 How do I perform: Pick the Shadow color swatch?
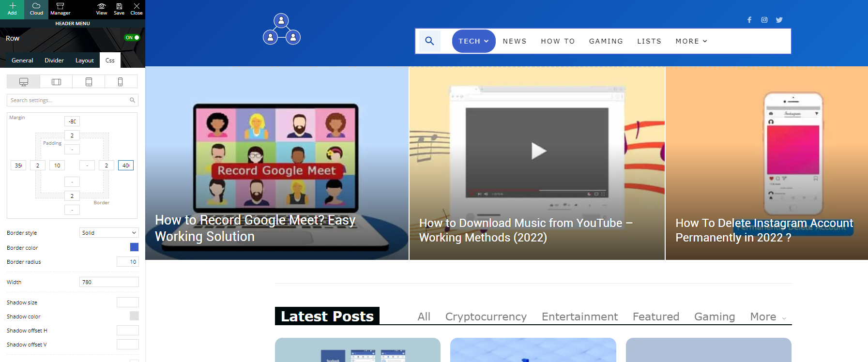pos(134,316)
